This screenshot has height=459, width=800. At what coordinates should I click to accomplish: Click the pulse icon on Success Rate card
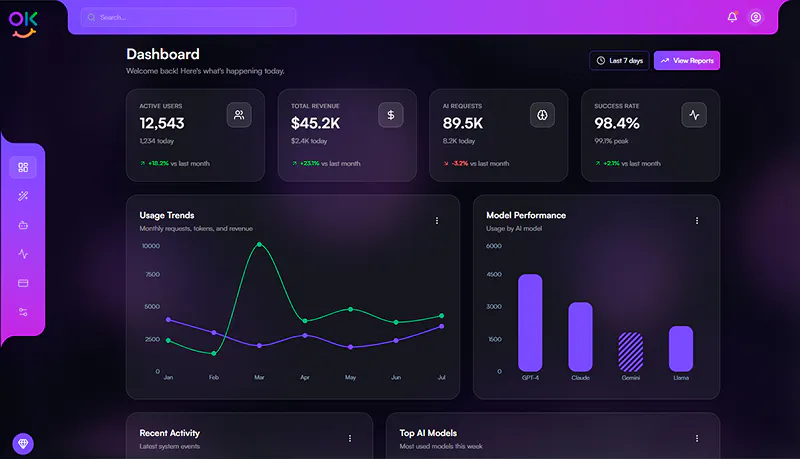coord(694,115)
